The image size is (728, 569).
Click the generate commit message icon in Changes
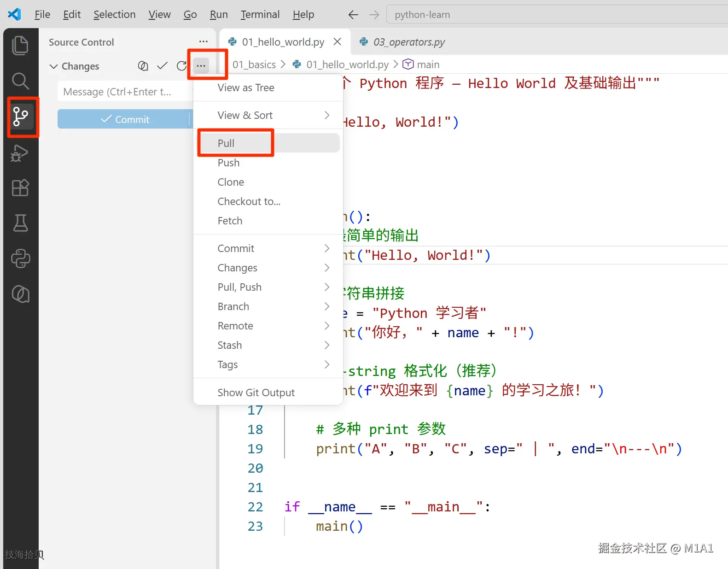click(x=143, y=66)
